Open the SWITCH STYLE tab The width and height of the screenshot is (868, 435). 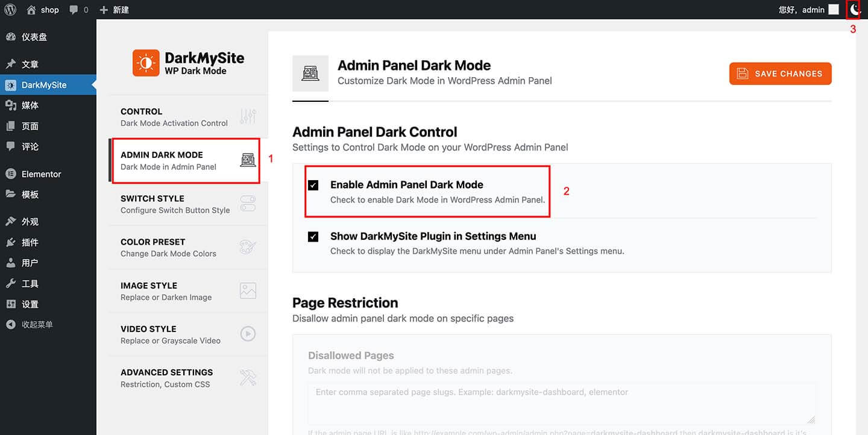[x=188, y=204]
